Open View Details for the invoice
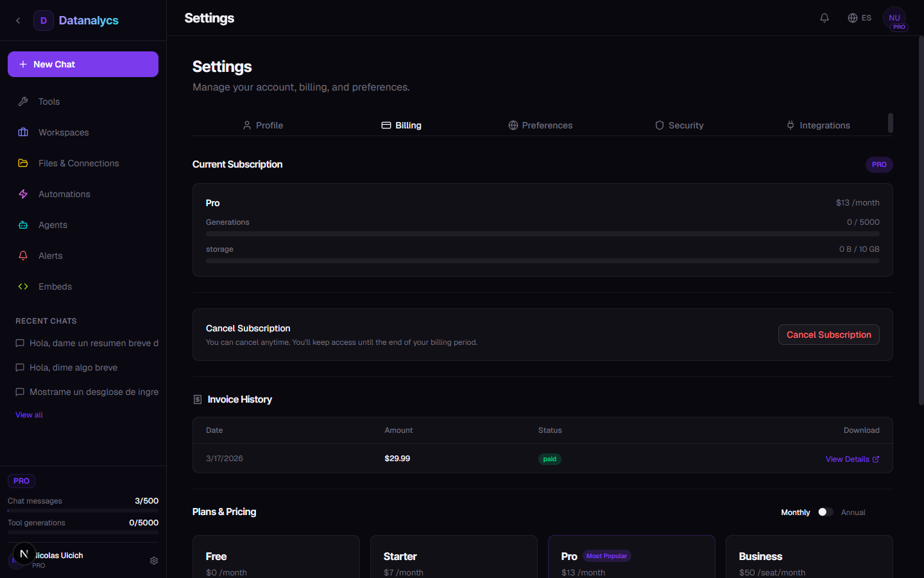Image resolution: width=924 pixels, height=578 pixels. tap(852, 459)
